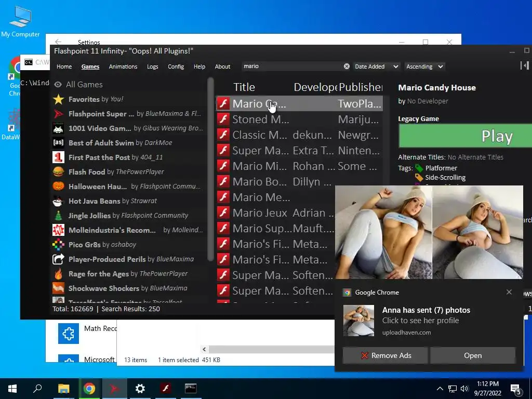Image resolution: width=532 pixels, height=399 pixels.
Task: Click the Title column header
Action: pyautogui.click(x=244, y=87)
